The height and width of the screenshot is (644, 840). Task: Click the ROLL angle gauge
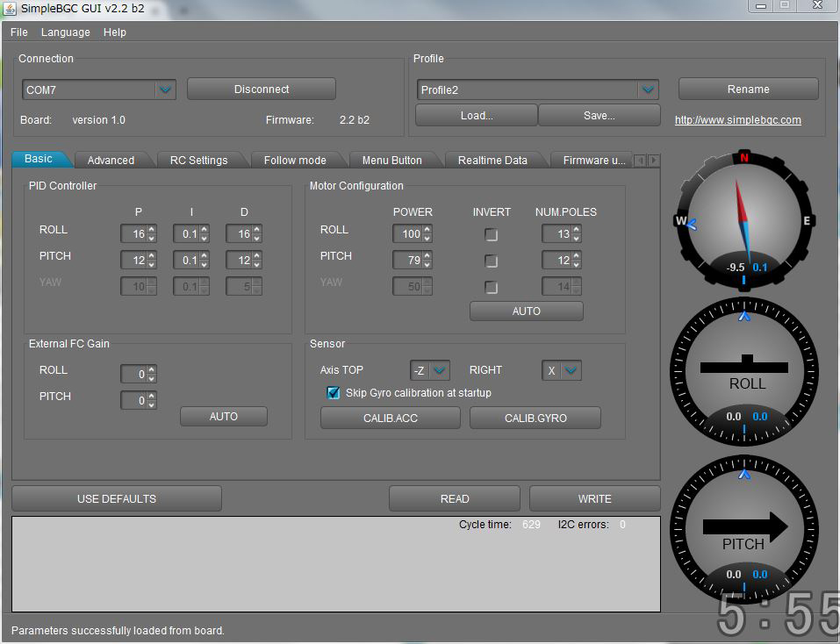click(743, 372)
